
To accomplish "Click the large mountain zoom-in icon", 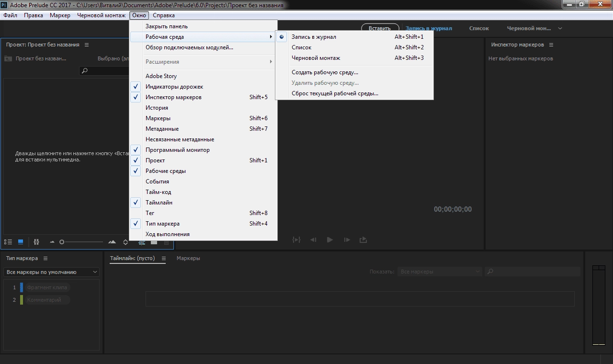I will (112, 242).
